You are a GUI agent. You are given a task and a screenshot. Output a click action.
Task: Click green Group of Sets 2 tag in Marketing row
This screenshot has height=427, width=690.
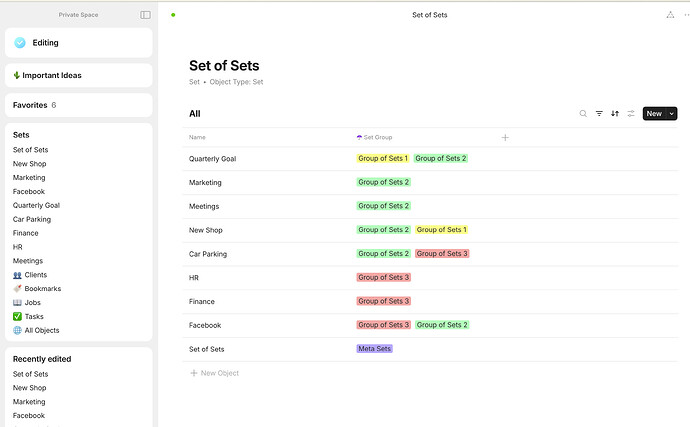tap(384, 182)
